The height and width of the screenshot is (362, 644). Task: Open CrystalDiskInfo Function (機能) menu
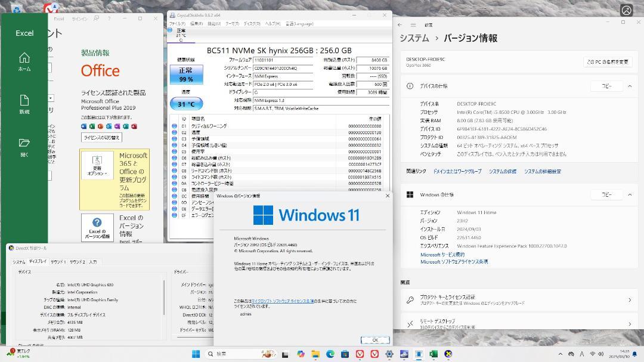(x=214, y=24)
